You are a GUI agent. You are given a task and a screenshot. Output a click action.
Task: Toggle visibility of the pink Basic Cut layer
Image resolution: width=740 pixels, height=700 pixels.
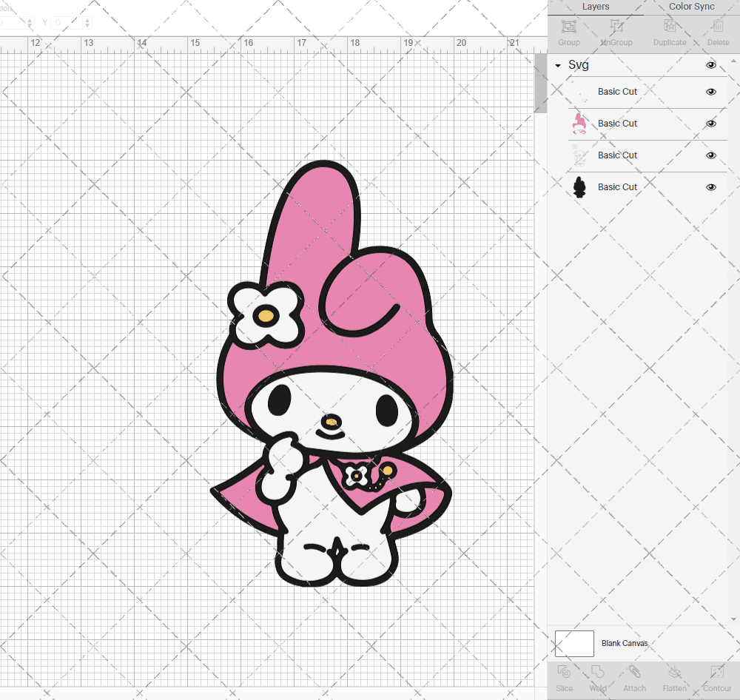pos(710,124)
